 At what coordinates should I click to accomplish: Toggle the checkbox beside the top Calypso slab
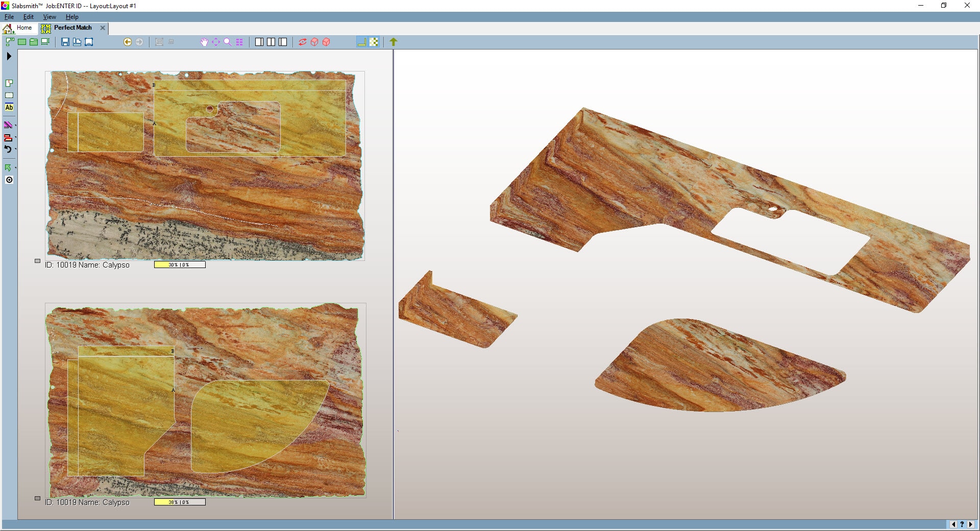(38, 261)
